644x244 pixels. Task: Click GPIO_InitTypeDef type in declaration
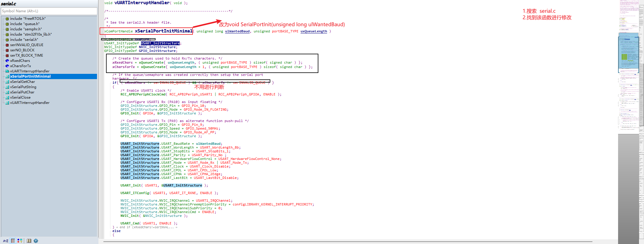click(121, 51)
